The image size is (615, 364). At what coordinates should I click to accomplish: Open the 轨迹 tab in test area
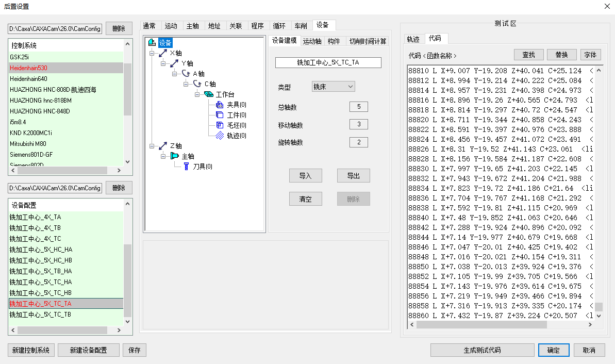point(413,39)
